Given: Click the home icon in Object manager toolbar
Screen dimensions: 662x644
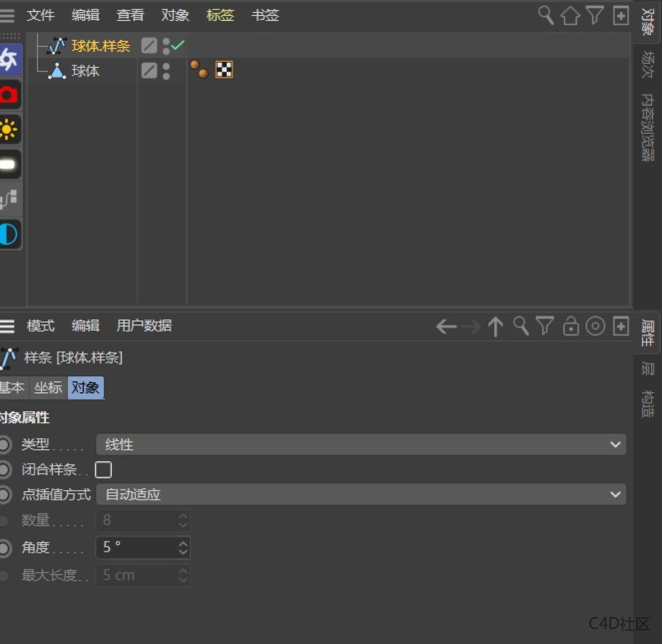Looking at the screenshot, I should point(570,15).
